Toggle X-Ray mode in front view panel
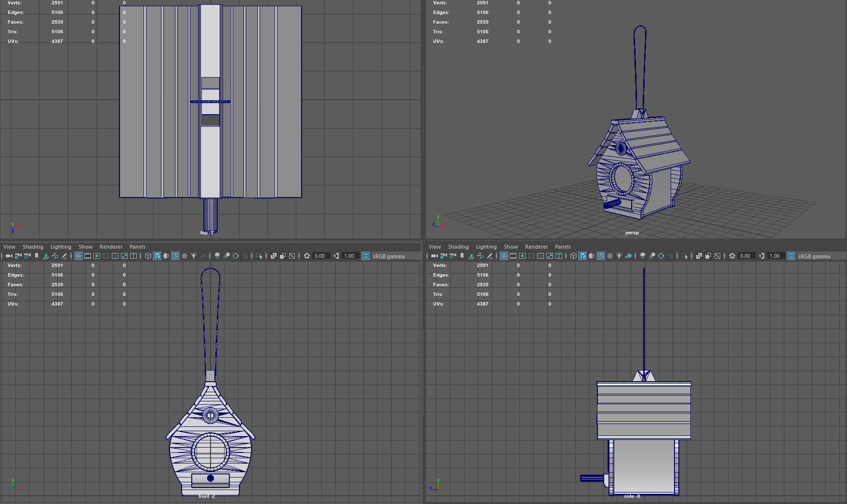The height and width of the screenshot is (504, 847). pyautogui.click(x=273, y=256)
